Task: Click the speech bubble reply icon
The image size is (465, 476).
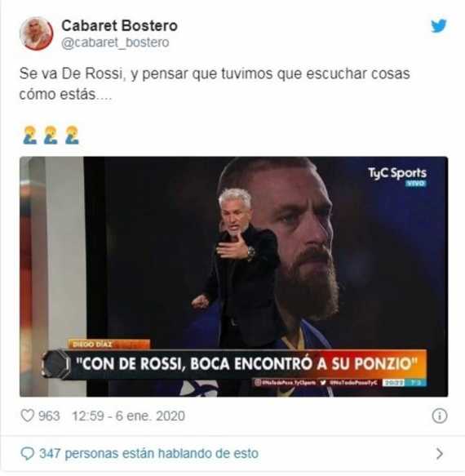Action: point(27,454)
